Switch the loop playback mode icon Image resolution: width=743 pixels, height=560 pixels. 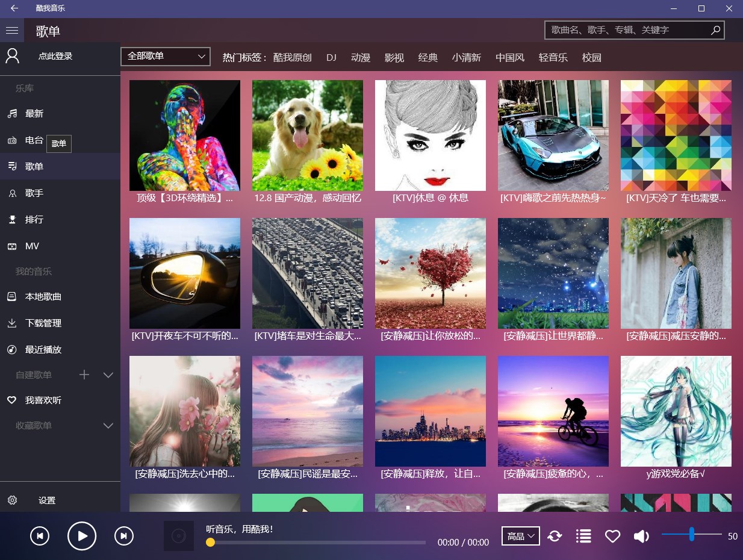click(555, 536)
